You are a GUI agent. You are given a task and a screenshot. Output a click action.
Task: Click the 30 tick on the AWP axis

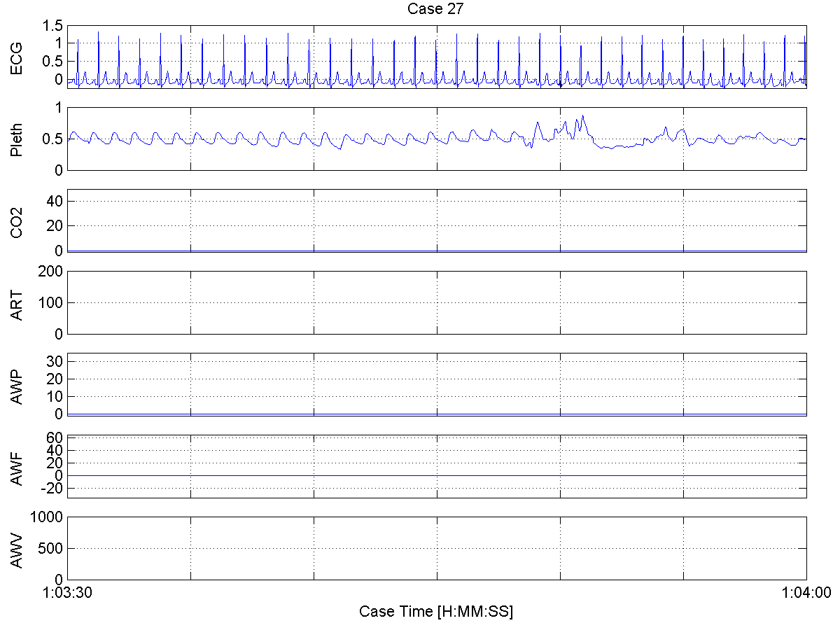point(56,361)
